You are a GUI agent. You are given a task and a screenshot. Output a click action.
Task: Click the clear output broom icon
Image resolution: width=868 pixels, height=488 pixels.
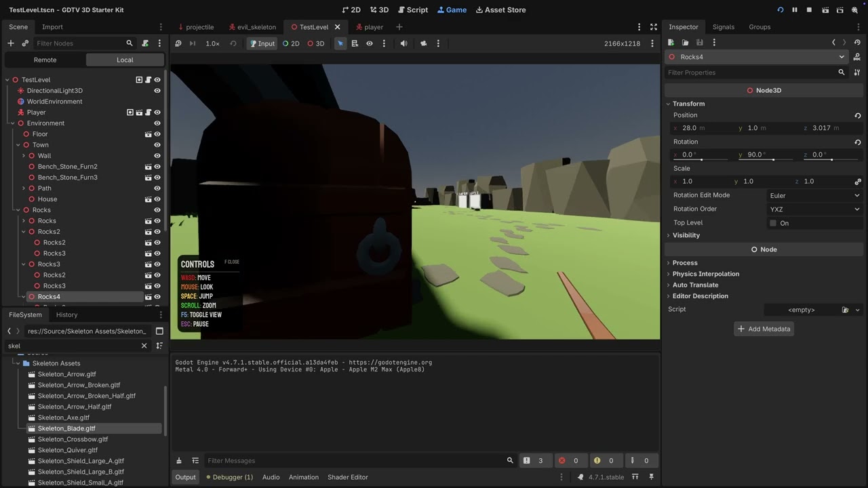pyautogui.click(x=179, y=461)
